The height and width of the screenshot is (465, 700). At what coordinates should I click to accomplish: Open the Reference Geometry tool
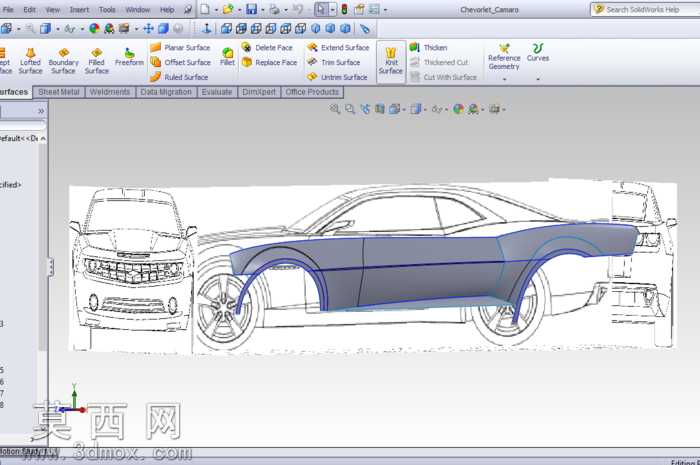click(x=504, y=57)
